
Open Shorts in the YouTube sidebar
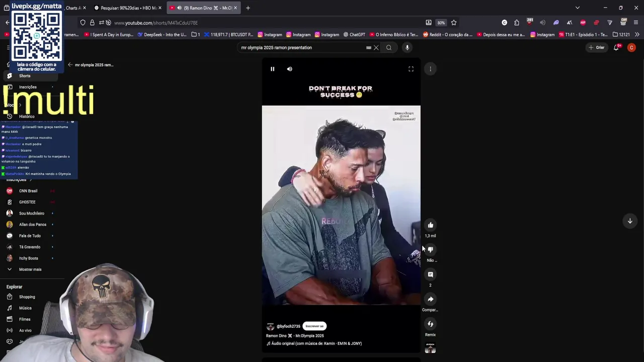click(x=30, y=76)
